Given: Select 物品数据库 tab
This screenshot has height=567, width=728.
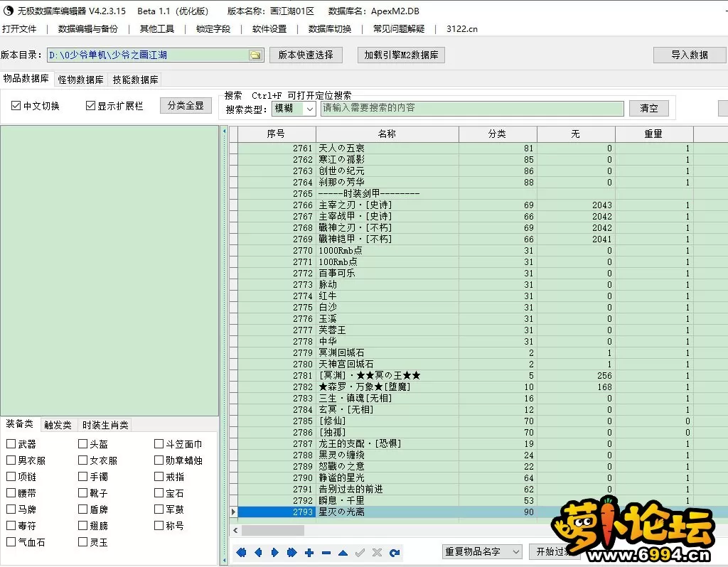Looking at the screenshot, I should [26, 78].
